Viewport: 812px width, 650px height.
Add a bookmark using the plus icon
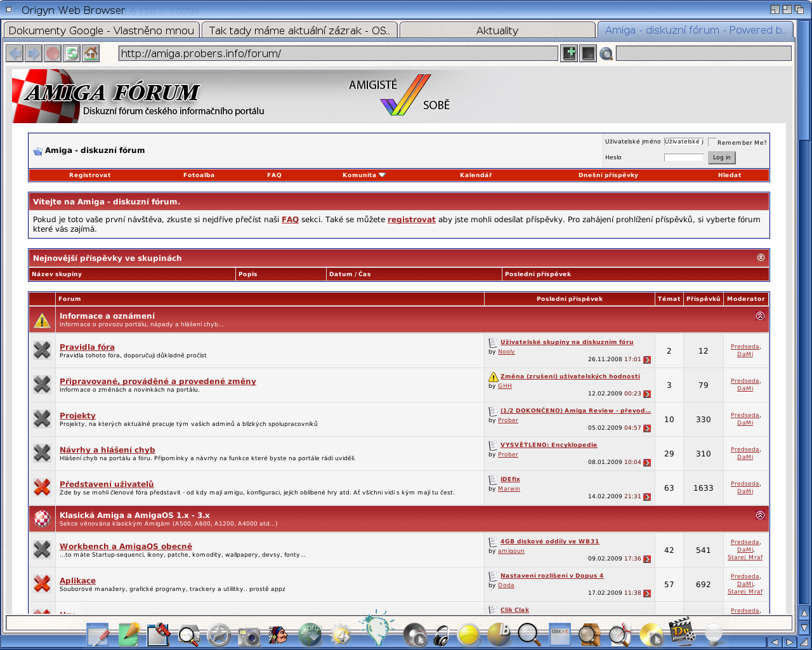tap(570, 53)
